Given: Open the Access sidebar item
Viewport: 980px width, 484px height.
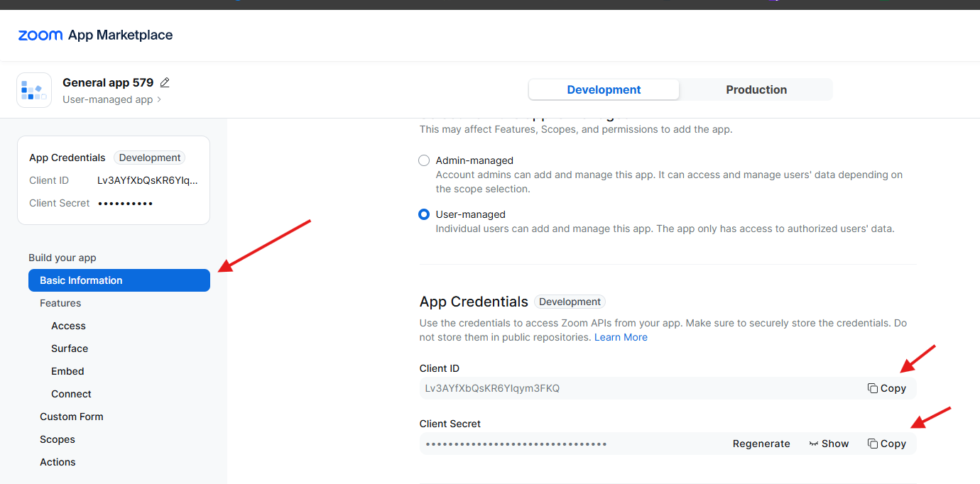Looking at the screenshot, I should [68, 326].
